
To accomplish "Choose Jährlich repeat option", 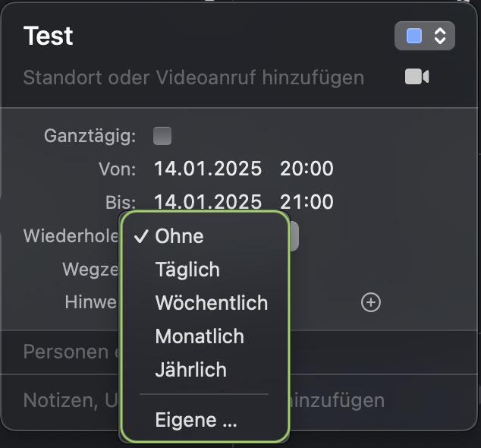I will coord(190,370).
